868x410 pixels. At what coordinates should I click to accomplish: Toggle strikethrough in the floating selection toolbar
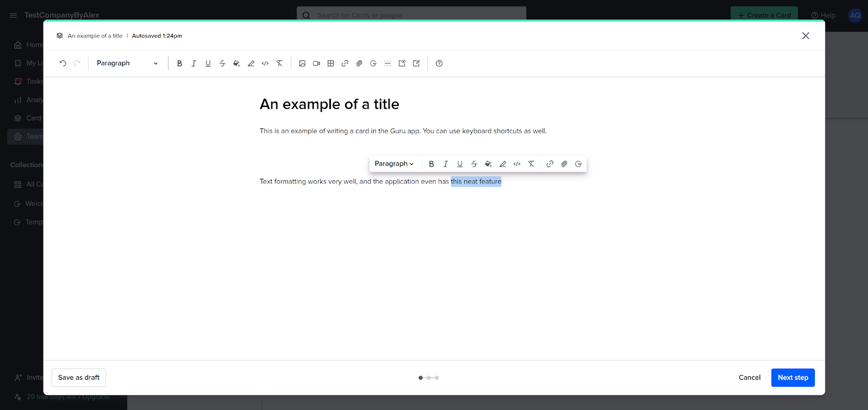pos(474,164)
